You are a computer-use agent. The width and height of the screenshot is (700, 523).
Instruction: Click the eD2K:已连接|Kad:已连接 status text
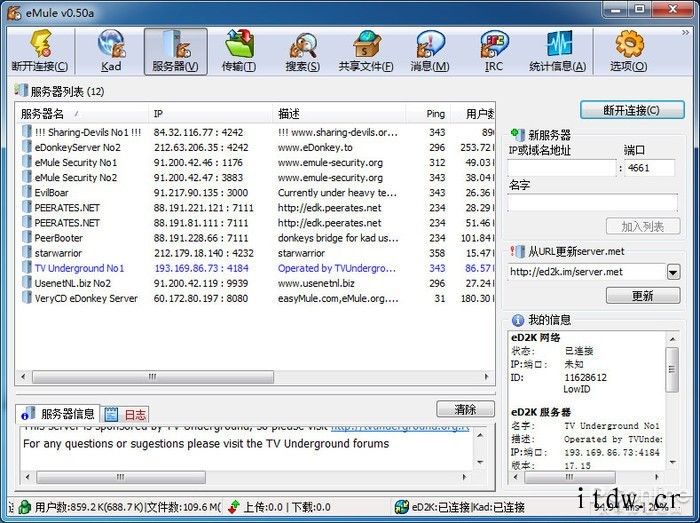[x=468, y=507]
